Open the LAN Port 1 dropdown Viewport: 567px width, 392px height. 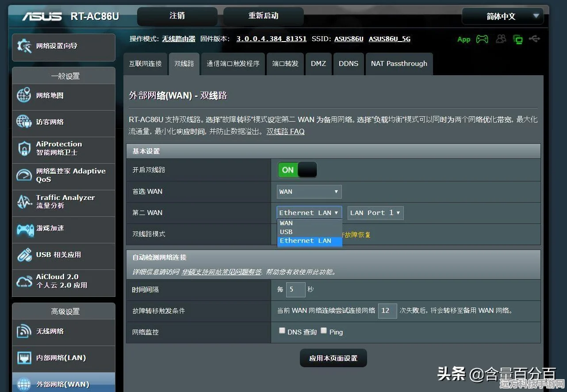(x=375, y=213)
